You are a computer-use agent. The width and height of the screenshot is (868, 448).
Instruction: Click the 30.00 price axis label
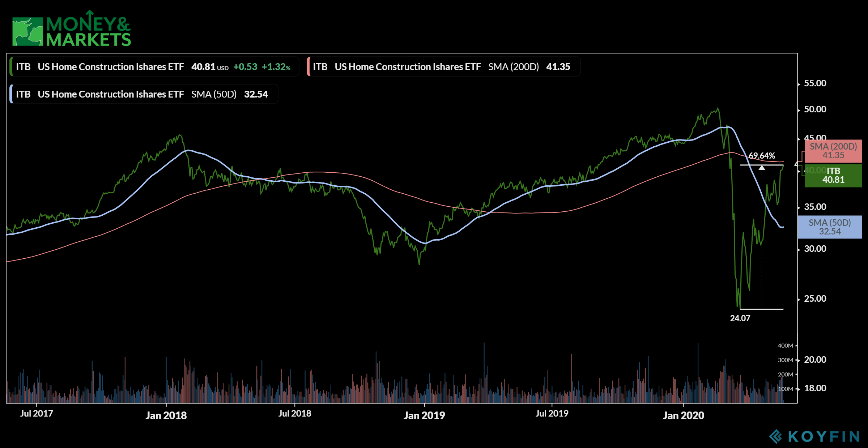point(815,249)
